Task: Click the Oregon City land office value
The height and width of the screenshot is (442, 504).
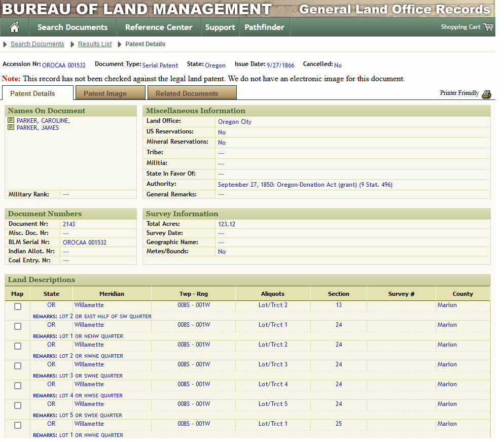Action: point(235,122)
